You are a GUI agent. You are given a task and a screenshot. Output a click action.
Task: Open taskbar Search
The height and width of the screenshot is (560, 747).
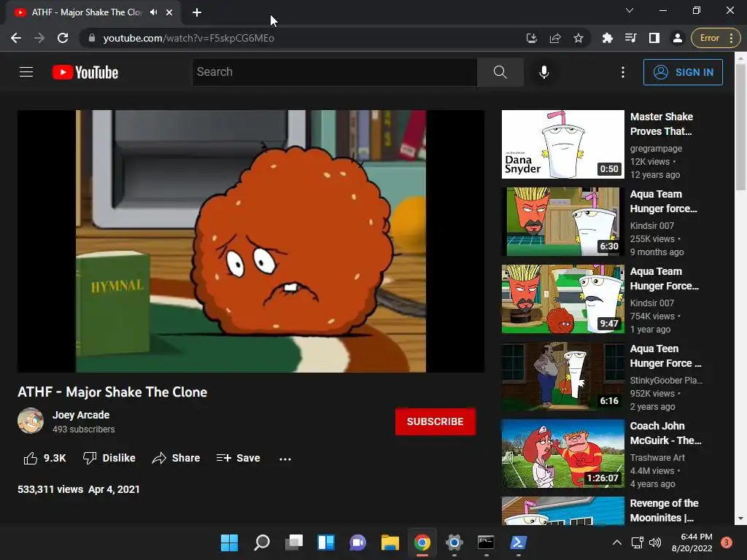[262, 542]
